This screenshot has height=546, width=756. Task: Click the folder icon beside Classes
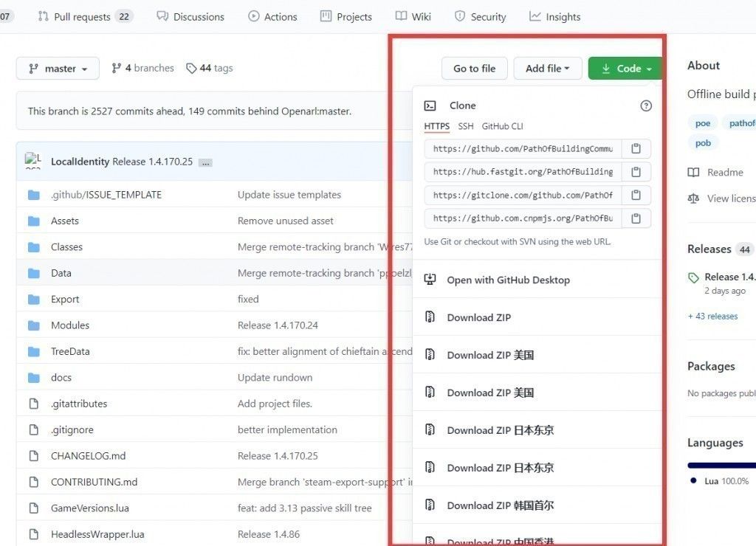(34, 247)
